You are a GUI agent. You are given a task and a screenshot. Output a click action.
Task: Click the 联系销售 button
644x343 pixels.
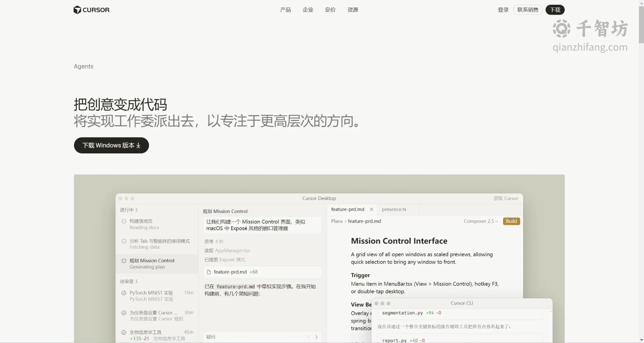click(528, 10)
